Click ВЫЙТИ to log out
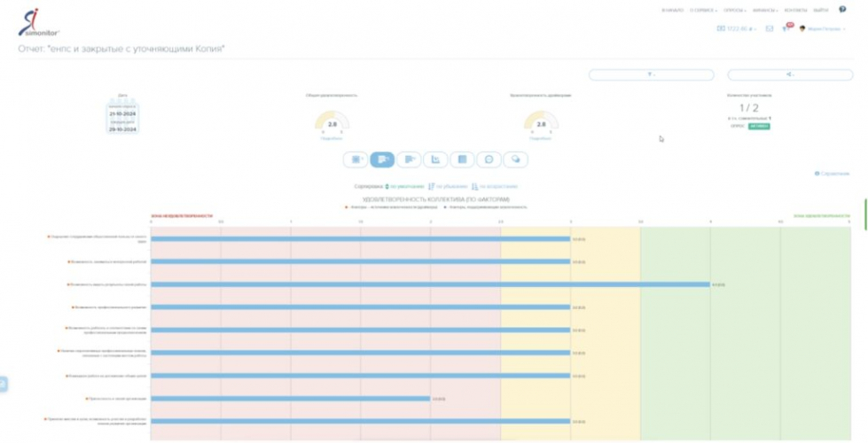Screen dimensions: 868x443 pos(821,11)
